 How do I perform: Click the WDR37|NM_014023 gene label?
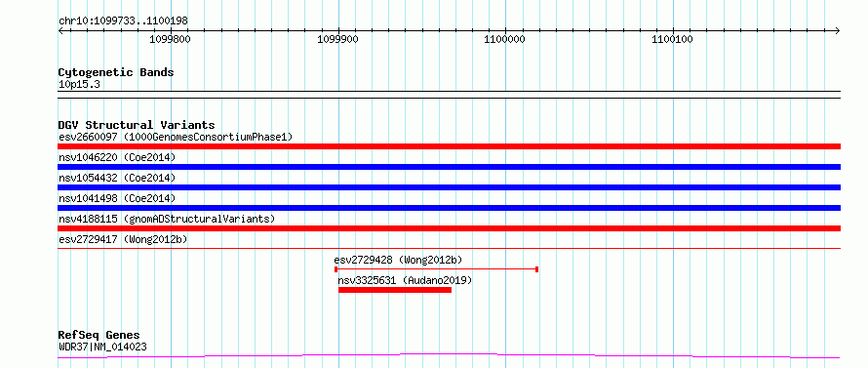click(102, 348)
